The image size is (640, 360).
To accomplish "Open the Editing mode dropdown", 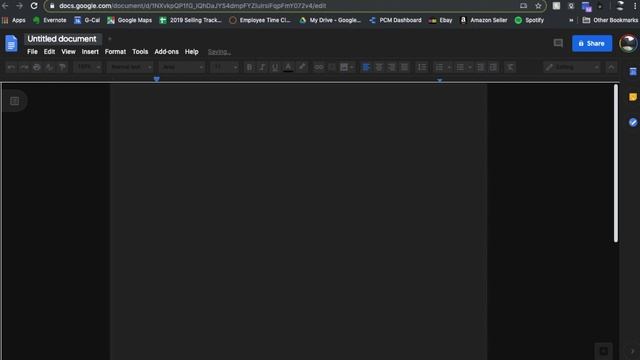I will coord(572,67).
